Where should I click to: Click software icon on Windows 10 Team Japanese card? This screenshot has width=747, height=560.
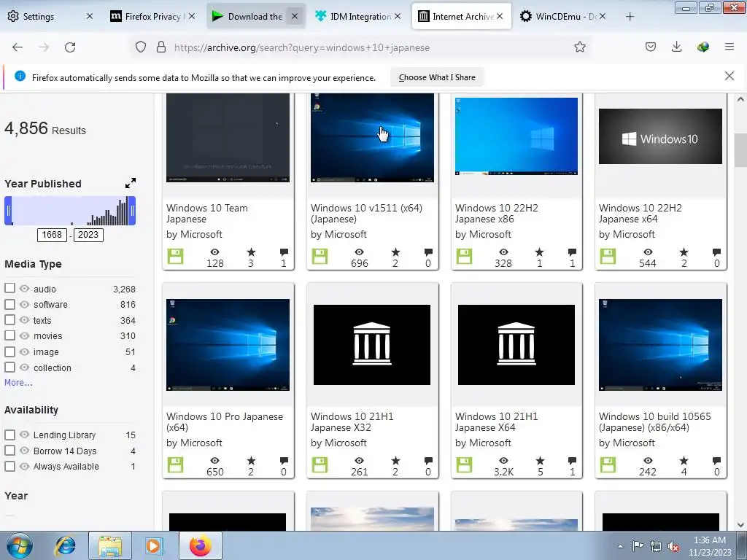tap(175, 256)
